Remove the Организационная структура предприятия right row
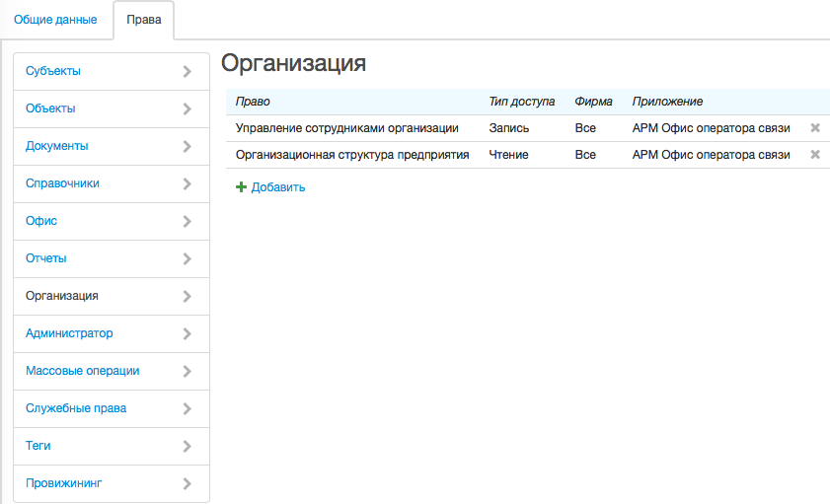 tap(815, 155)
